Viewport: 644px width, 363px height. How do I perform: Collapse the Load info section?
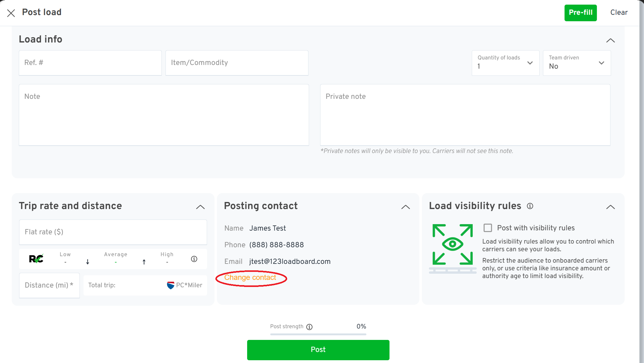point(610,40)
